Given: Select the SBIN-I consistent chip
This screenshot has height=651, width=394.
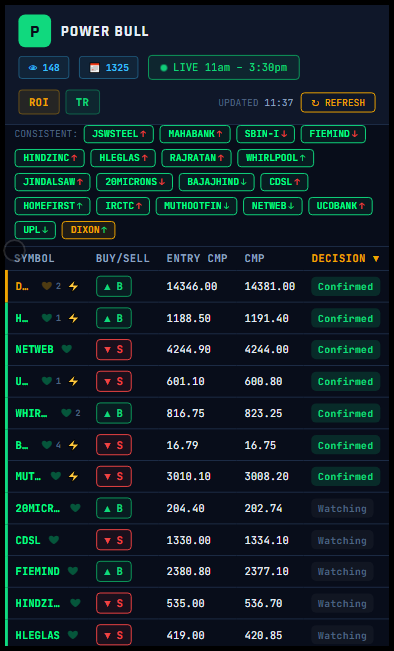Looking at the screenshot, I should point(266,134).
